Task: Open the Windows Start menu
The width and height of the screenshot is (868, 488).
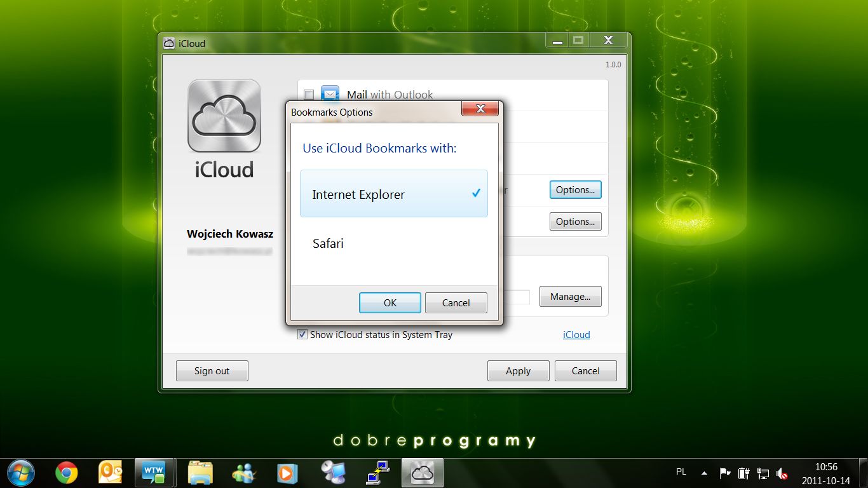Action: coord(20,473)
